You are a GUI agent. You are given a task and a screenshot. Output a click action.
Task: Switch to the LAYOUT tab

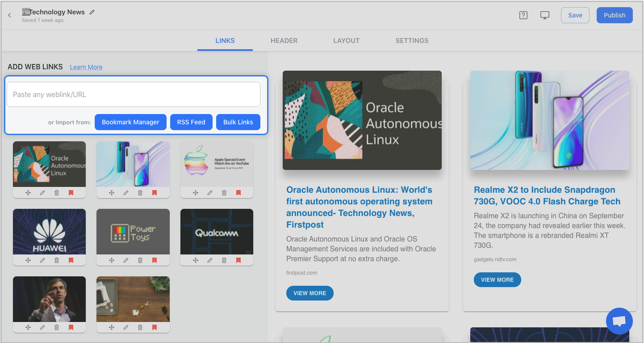pos(347,41)
